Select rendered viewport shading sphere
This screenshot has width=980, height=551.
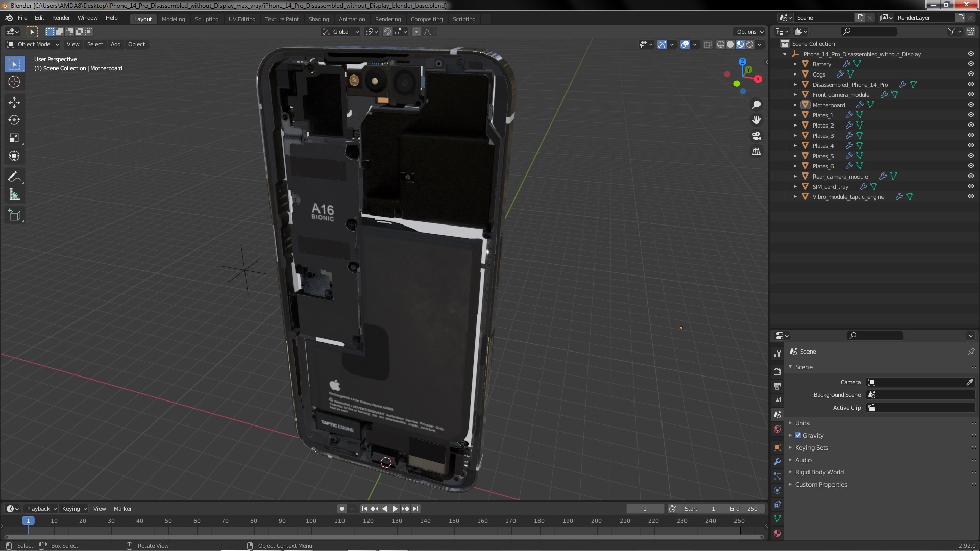pyautogui.click(x=750, y=45)
